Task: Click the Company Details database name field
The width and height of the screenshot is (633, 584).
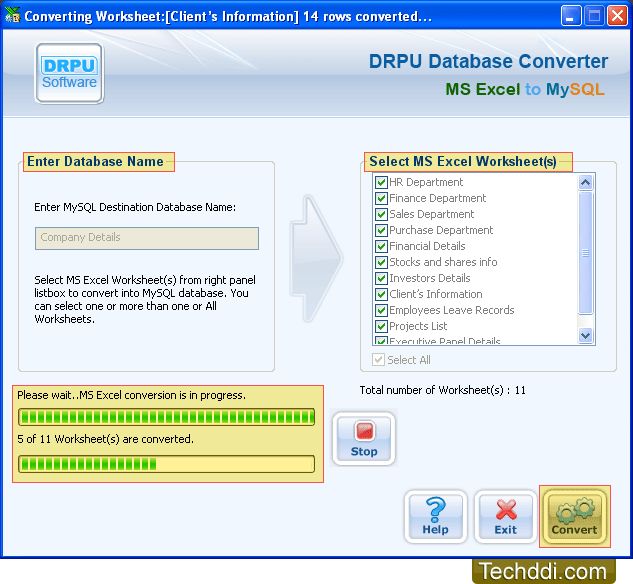Action: [147, 238]
